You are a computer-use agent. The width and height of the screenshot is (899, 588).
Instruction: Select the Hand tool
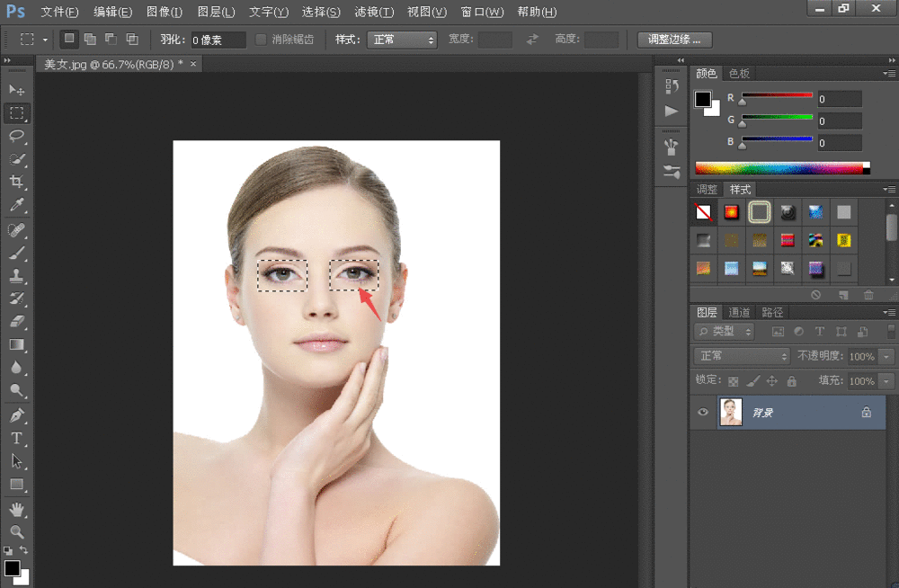point(16,509)
